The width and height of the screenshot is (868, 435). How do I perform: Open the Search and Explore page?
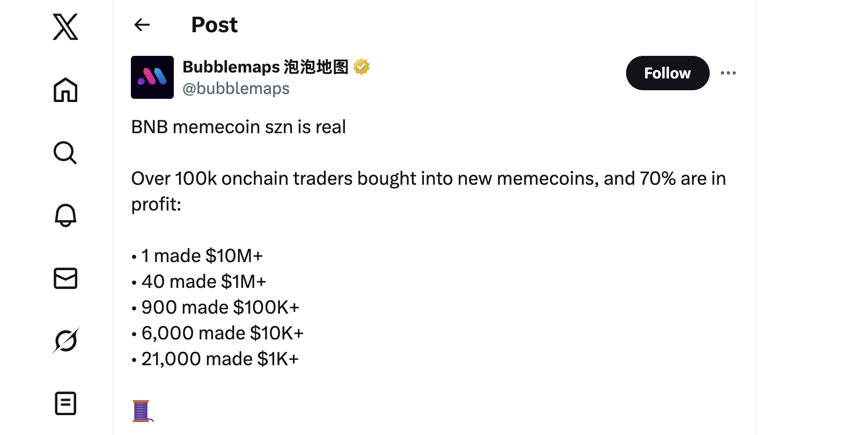(x=65, y=153)
